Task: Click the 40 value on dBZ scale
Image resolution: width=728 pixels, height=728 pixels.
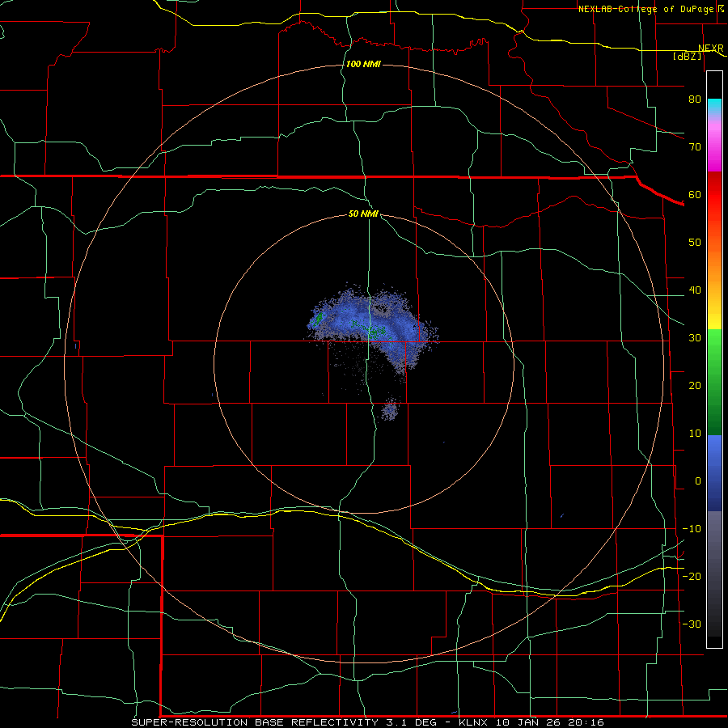Action: tap(695, 290)
